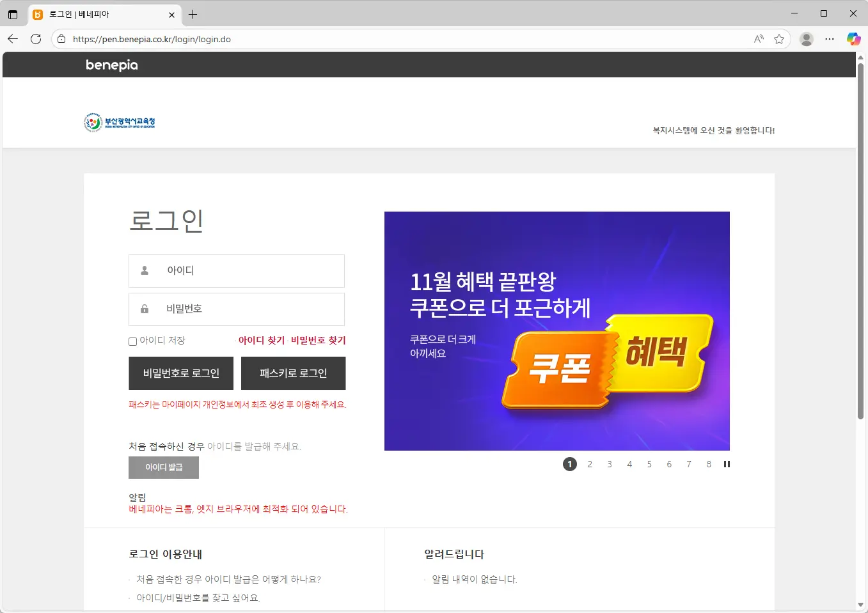Click the back navigation arrow
The width and height of the screenshot is (868, 613).
point(13,38)
